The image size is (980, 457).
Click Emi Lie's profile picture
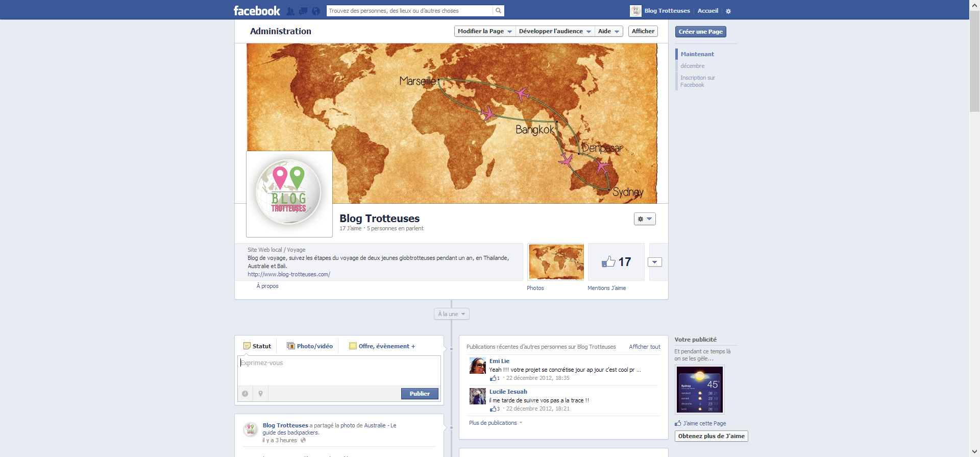click(x=478, y=366)
